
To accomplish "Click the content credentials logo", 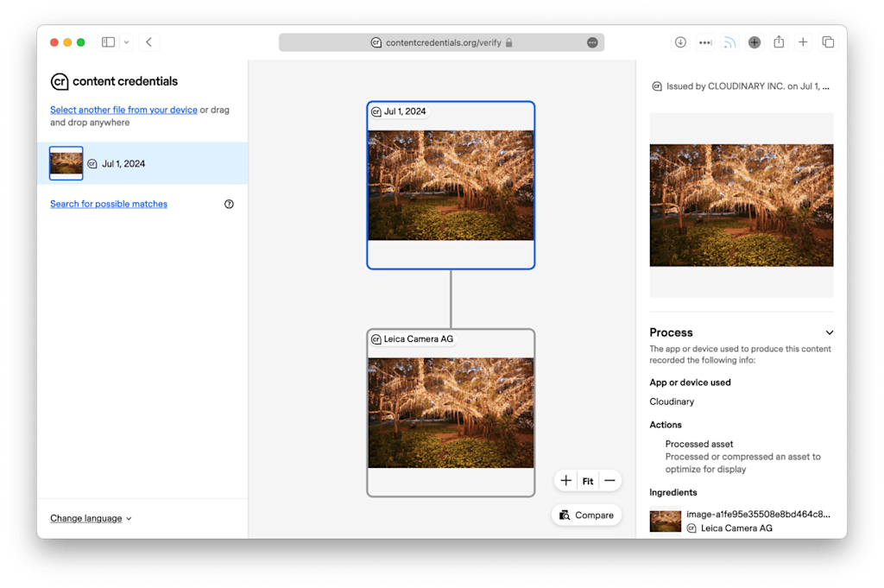I will [x=114, y=81].
